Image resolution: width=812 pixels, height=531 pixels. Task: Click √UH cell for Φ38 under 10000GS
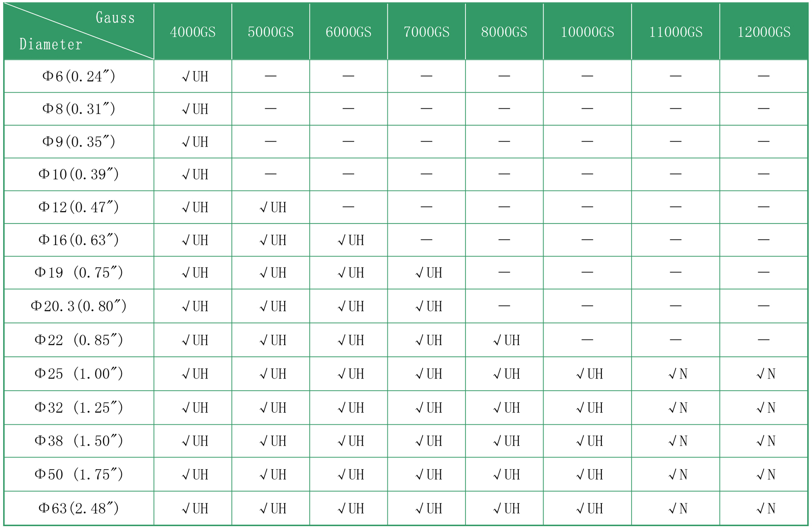[589, 441]
